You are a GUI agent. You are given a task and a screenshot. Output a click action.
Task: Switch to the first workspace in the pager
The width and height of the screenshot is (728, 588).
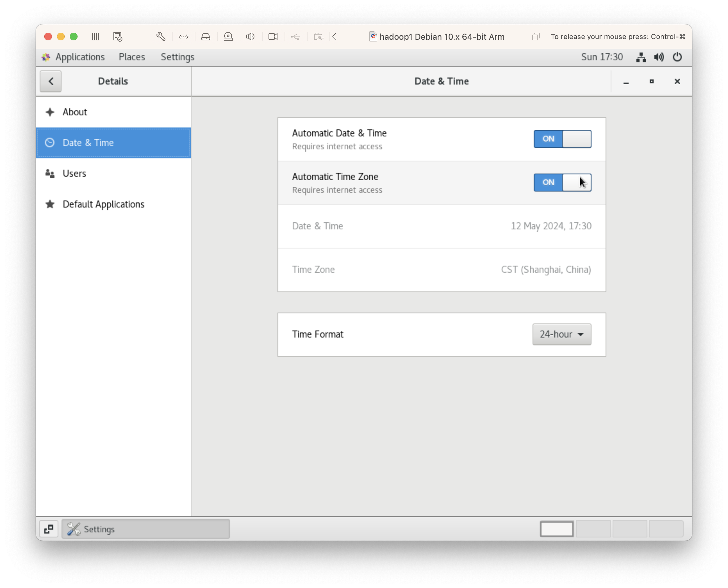[557, 529]
